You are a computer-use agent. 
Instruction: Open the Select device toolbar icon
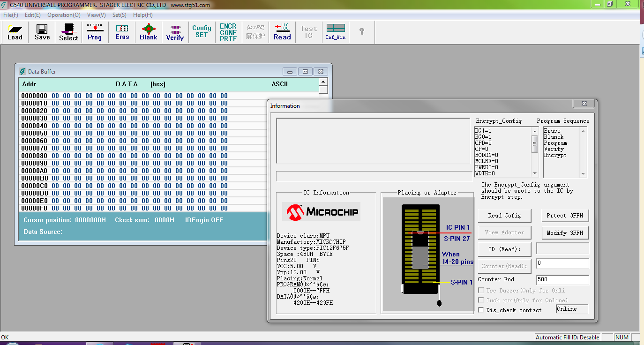pyautogui.click(x=68, y=32)
